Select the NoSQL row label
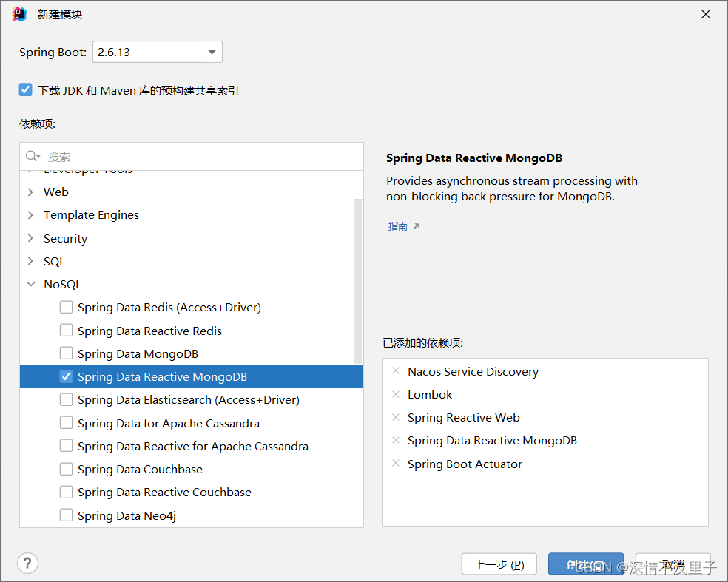 pyautogui.click(x=62, y=284)
